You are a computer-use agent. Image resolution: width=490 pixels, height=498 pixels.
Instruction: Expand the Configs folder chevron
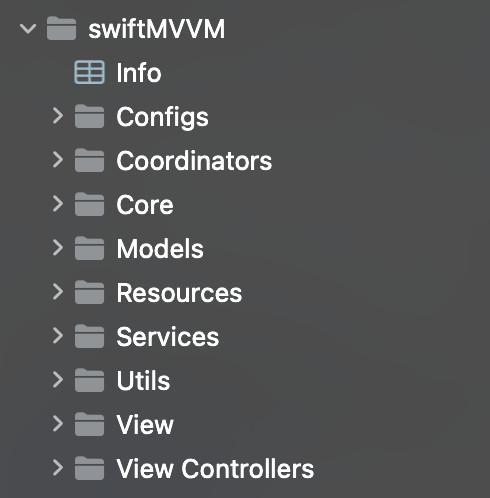click(x=58, y=116)
